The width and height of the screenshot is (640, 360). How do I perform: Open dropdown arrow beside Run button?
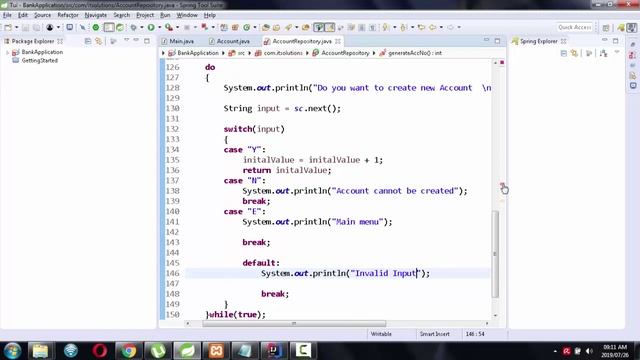pyautogui.click(x=160, y=27)
